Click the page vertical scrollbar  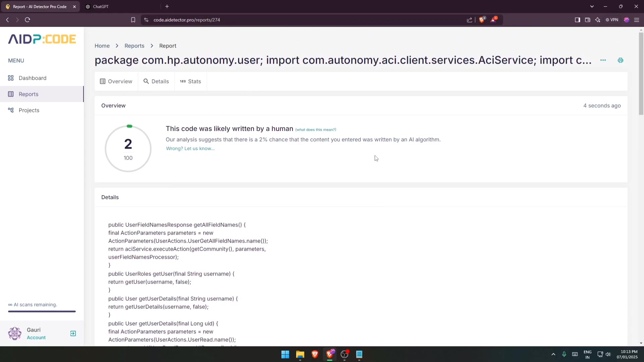coord(641,74)
